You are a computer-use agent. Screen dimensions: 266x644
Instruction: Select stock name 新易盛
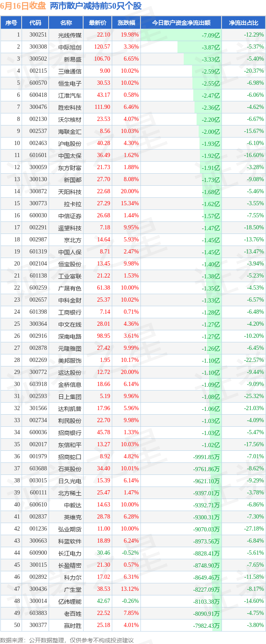click(73, 59)
